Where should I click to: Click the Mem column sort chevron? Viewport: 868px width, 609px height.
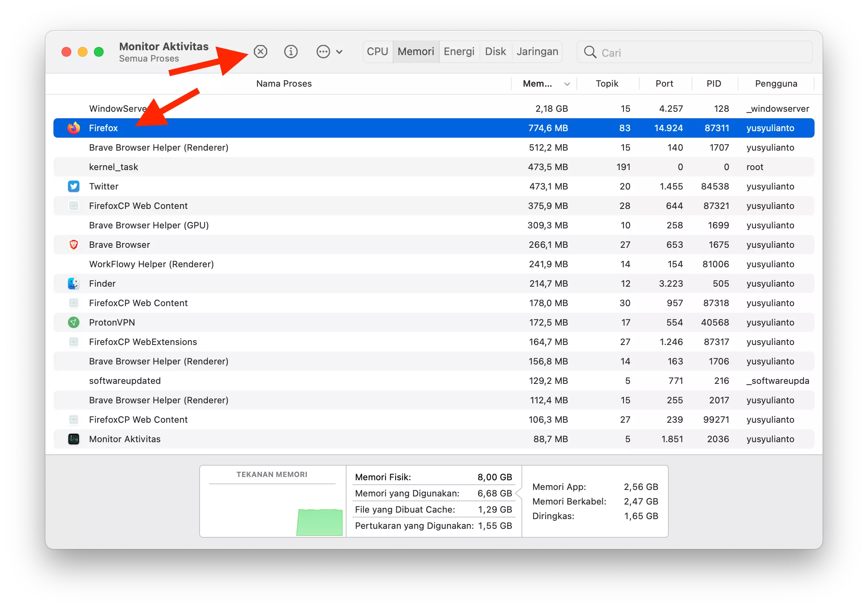click(567, 83)
